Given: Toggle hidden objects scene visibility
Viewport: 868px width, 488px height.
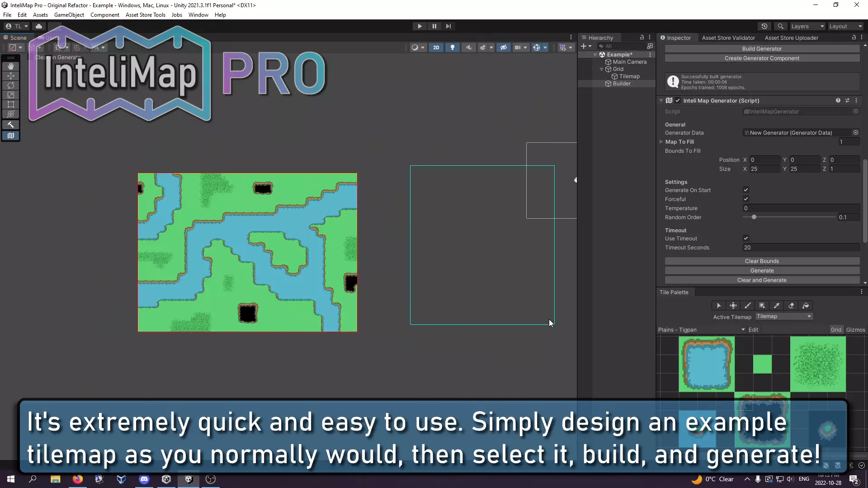Looking at the screenshot, I should coord(503,47).
